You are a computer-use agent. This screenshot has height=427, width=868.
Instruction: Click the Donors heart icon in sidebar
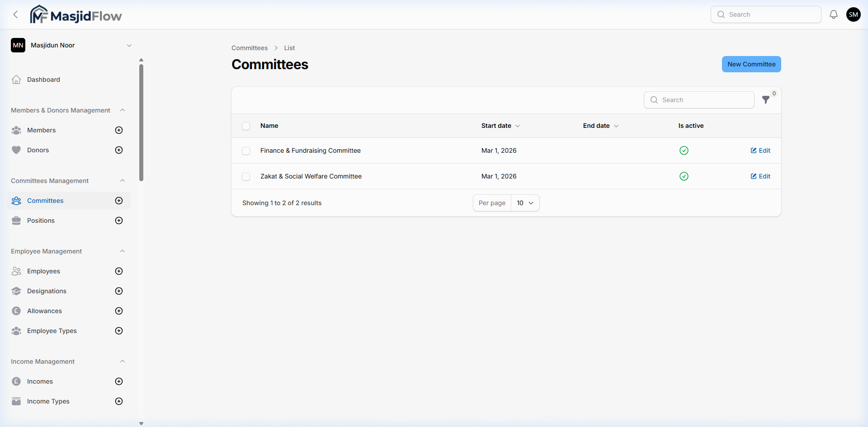click(16, 150)
